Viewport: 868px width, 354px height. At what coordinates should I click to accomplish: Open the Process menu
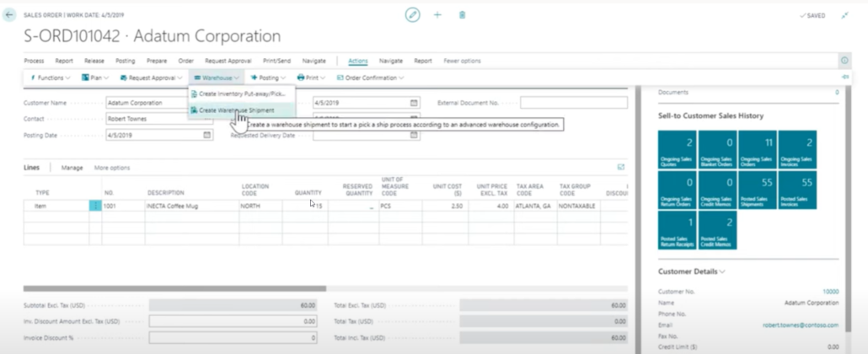tap(34, 61)
